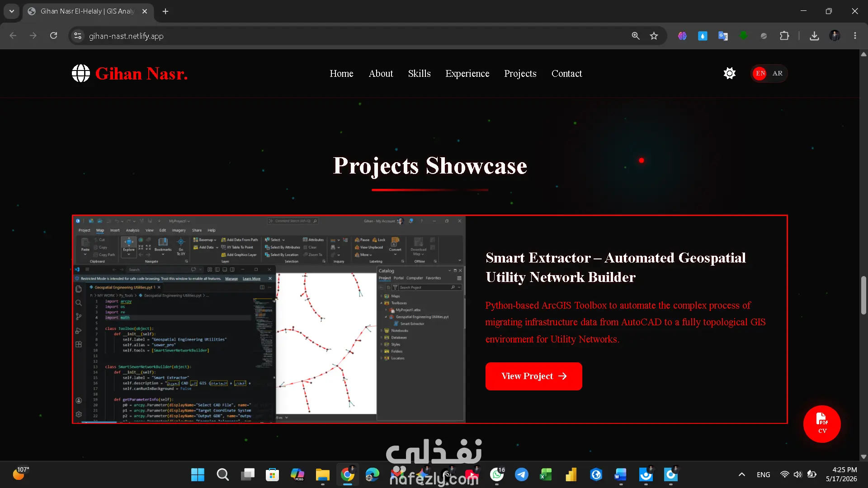Open Word from the taskbar

tap(621, 475)
